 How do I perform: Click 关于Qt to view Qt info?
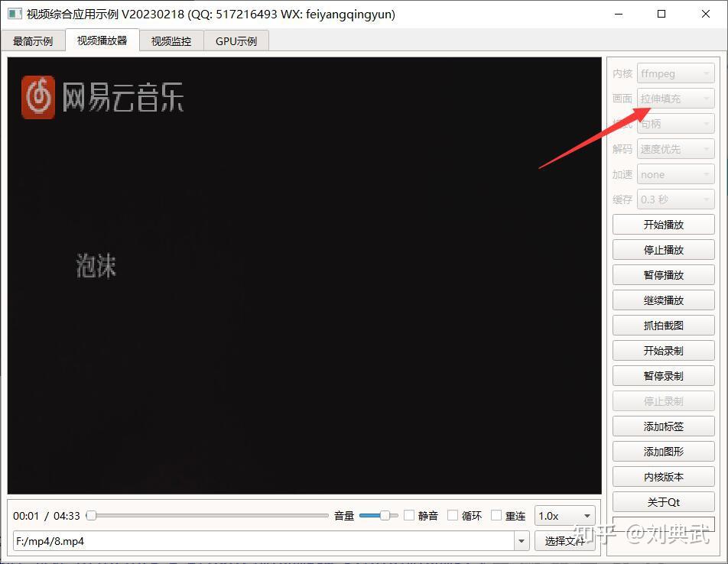(x=663, y=501)
